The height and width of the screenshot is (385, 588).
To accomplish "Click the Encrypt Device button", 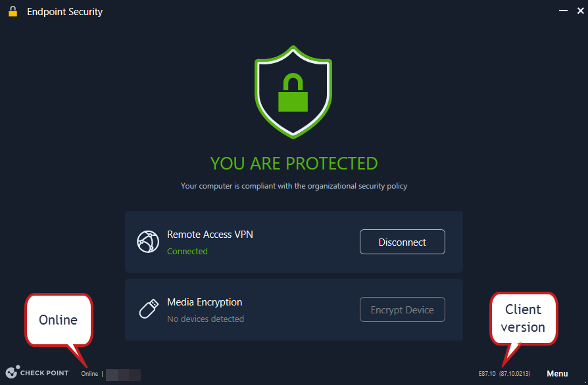I will pyautogui.click(x=403, y=309).
